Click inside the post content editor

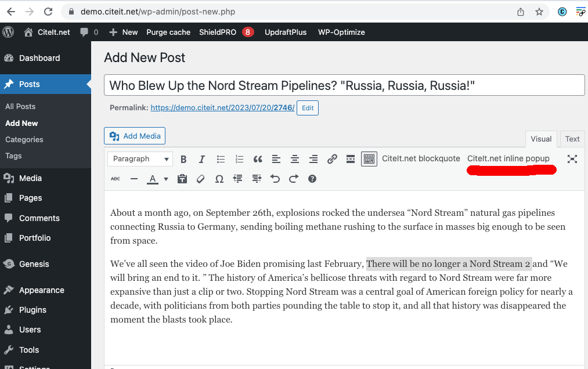tap(344, 277)
